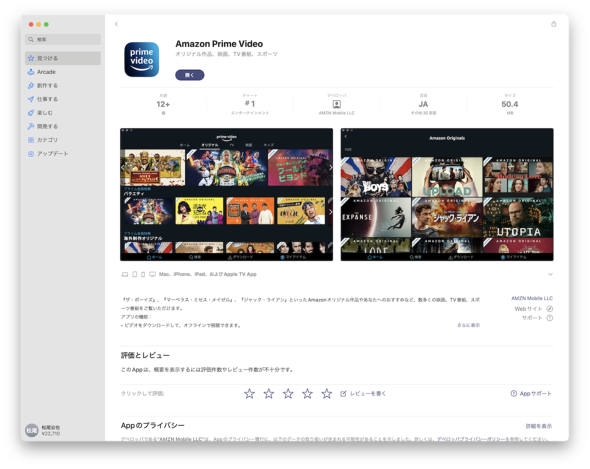Click the 50.4 MB size info
This screenshot has width=590, height=469.
510,104
